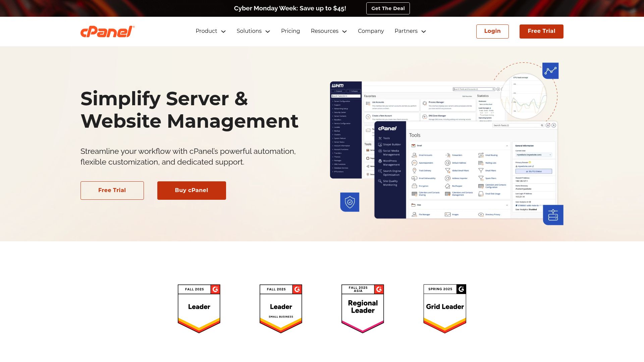
Task: Click the blue server stack icon
Action: pyautogui.click(x=553, y=215)
